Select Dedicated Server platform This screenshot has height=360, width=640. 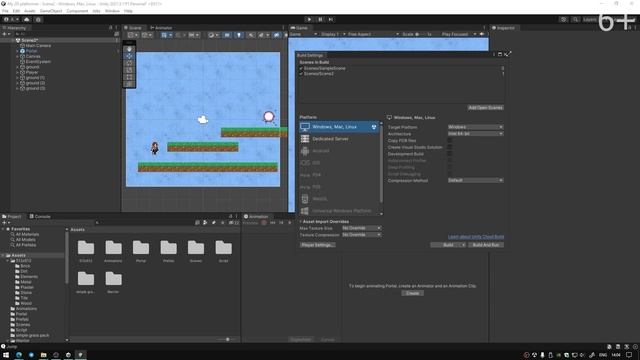coord(339,139)
